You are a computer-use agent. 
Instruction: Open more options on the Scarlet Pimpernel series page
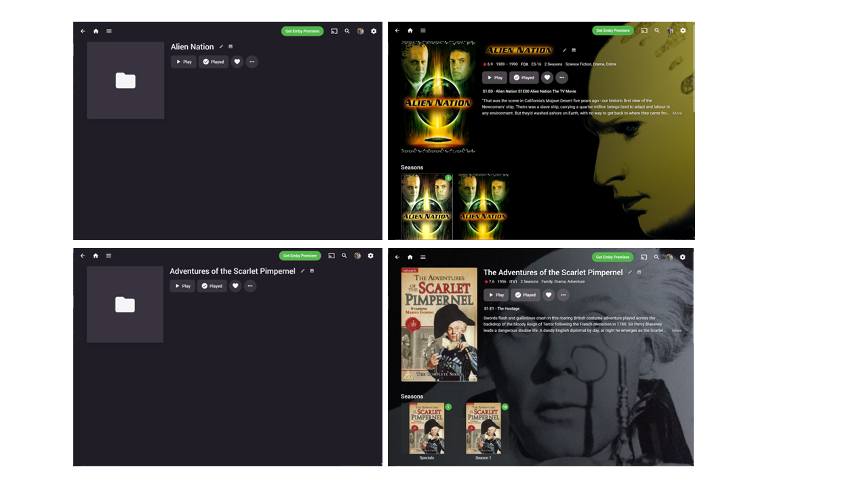coord(563,295)
